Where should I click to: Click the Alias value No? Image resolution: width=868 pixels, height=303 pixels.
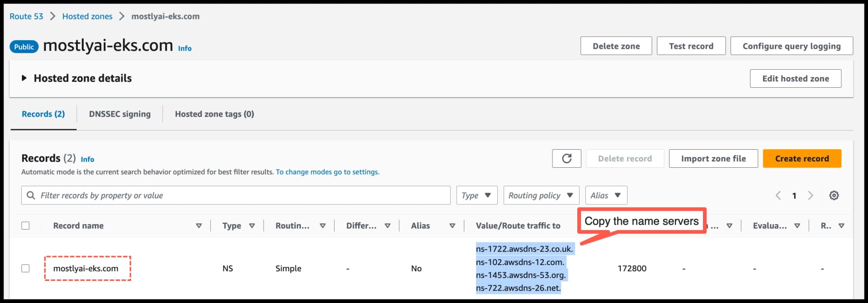(x=416, y=268)
